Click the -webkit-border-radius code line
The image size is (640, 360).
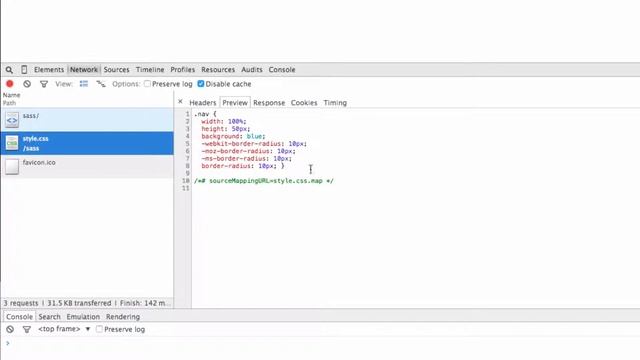pos(254,144)
